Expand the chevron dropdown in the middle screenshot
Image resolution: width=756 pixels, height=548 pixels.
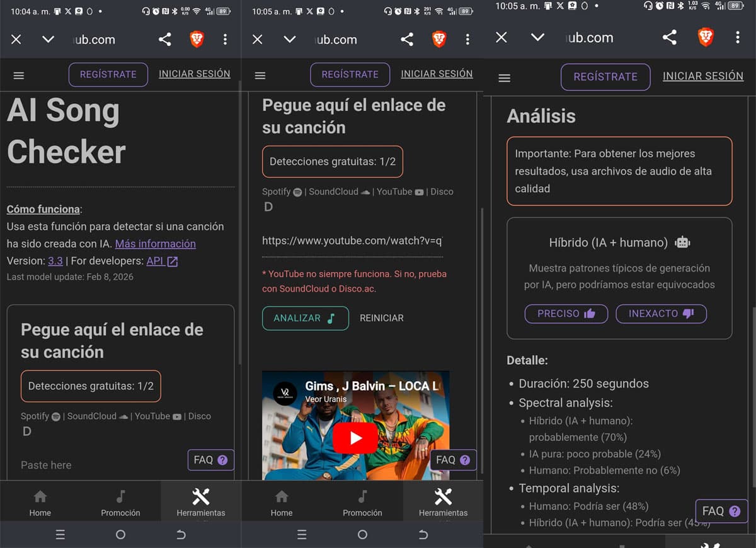pos(290,40)
